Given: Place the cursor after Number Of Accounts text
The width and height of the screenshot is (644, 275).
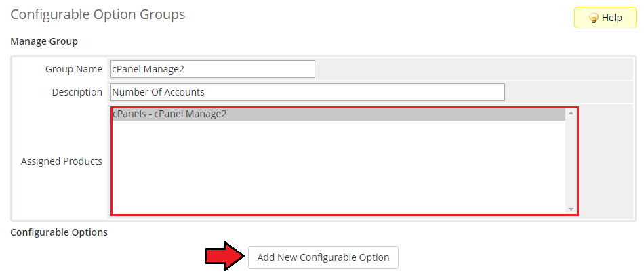Looking at the screenshot, I should (206, 92).
